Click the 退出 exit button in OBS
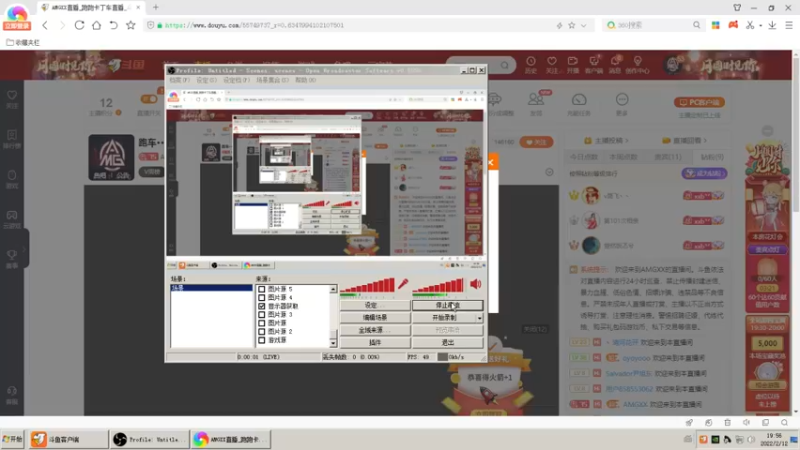 pos(447,342)
